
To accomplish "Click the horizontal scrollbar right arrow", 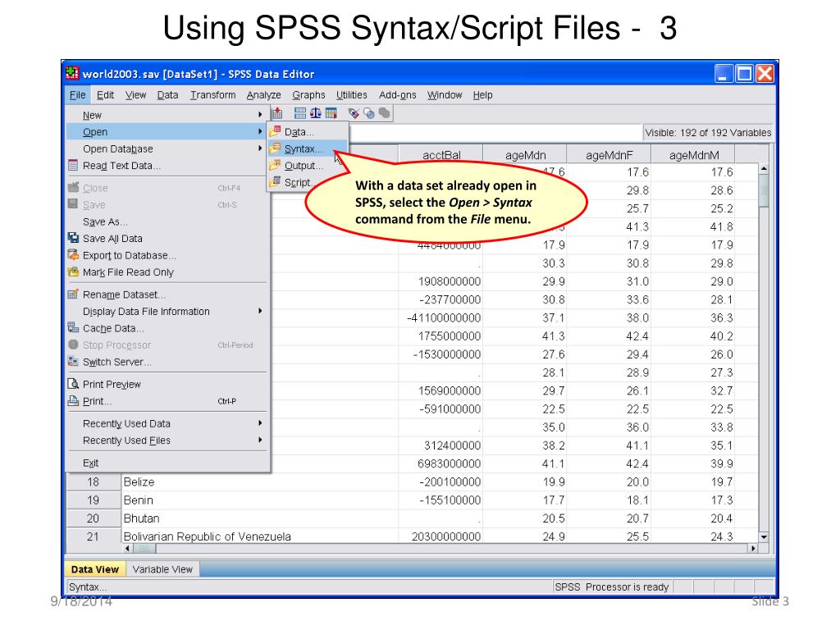I will (753, 549).
